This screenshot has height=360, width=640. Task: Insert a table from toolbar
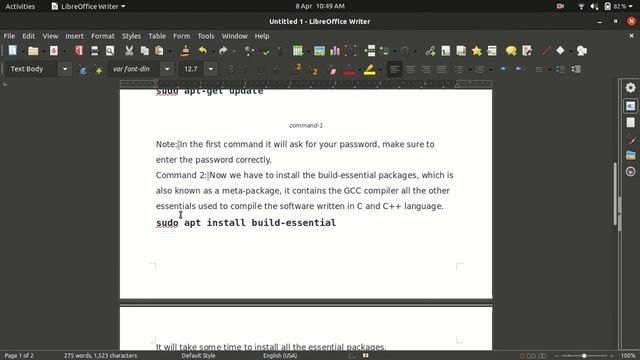tap(298, 51)
